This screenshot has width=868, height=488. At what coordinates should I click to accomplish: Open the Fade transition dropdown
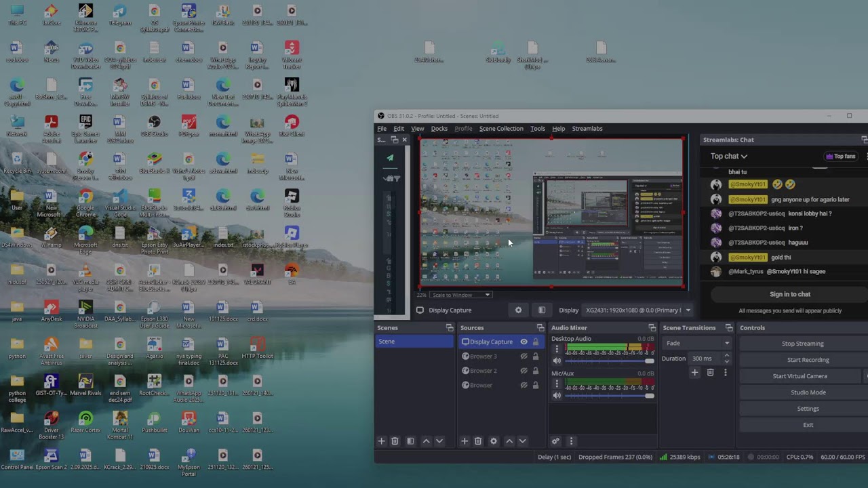[696, 344]
